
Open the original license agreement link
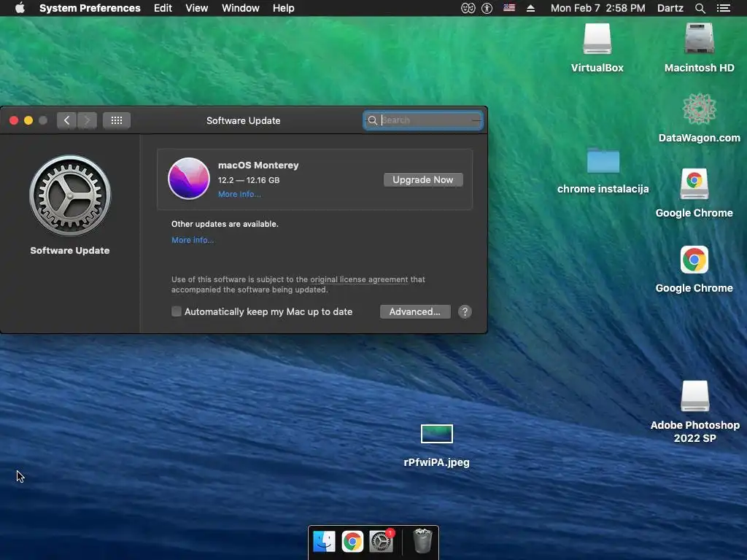coord(359,279)
